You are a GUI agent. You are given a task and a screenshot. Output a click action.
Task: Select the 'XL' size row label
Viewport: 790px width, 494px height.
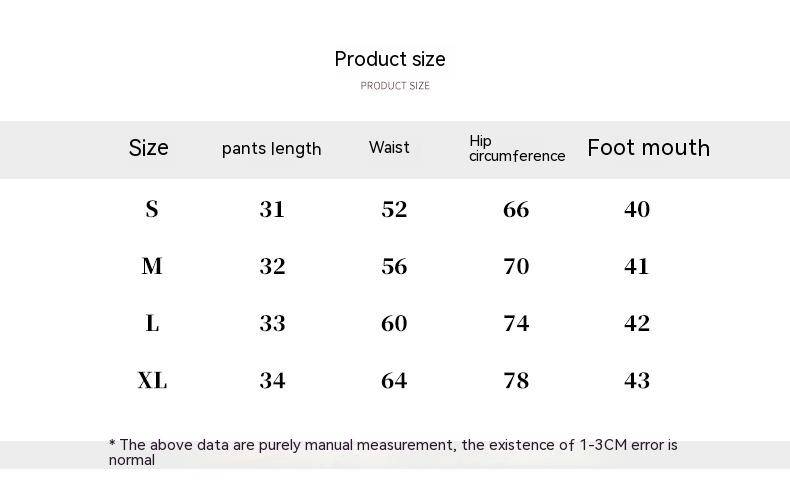click(152, 380)
